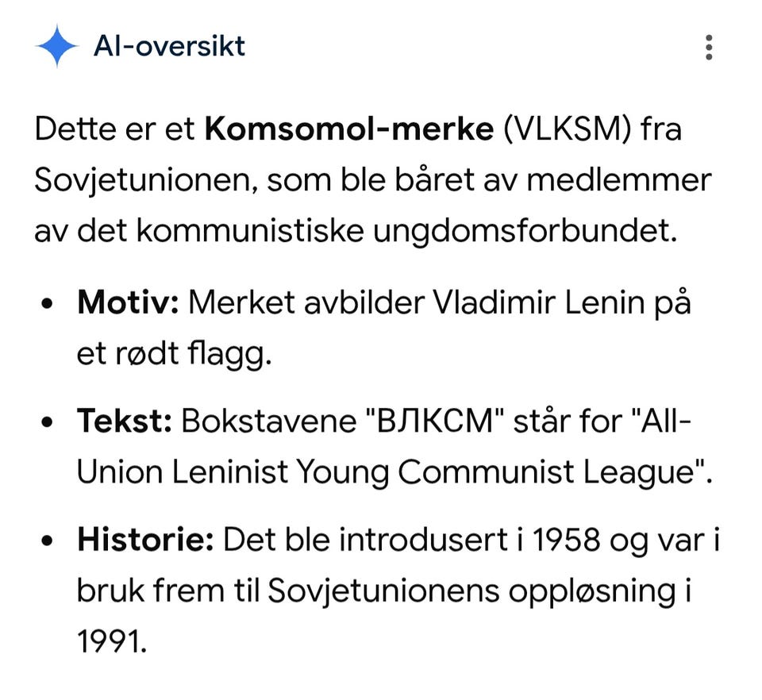Click the phrase rødt flagg
This screenshot has height=700, width=762.
(x=194, y=354)
